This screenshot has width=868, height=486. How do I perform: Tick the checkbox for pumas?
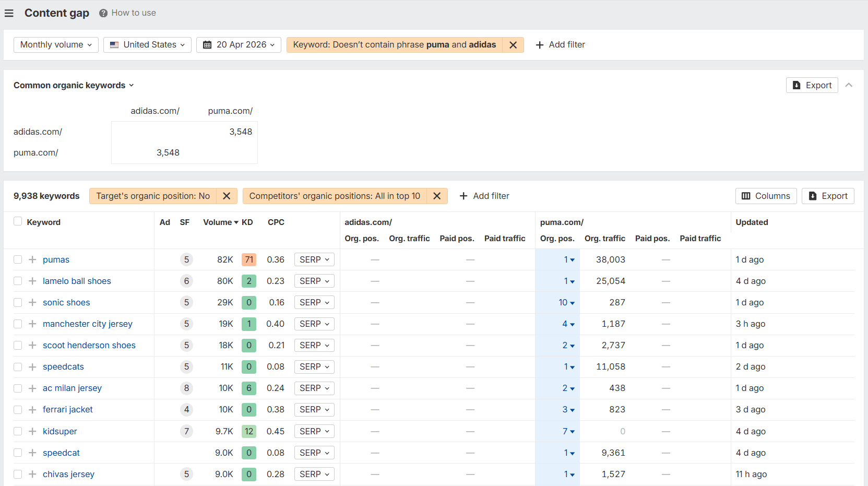(x=18, y=259)
